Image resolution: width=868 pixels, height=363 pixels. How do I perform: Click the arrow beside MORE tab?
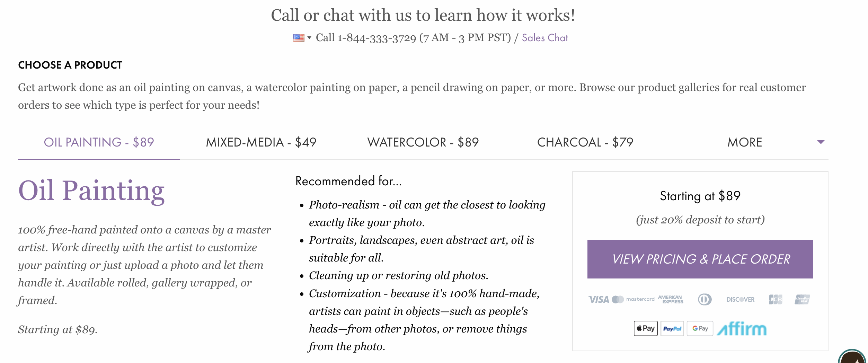pyautogui.click(x=821, y=142)
